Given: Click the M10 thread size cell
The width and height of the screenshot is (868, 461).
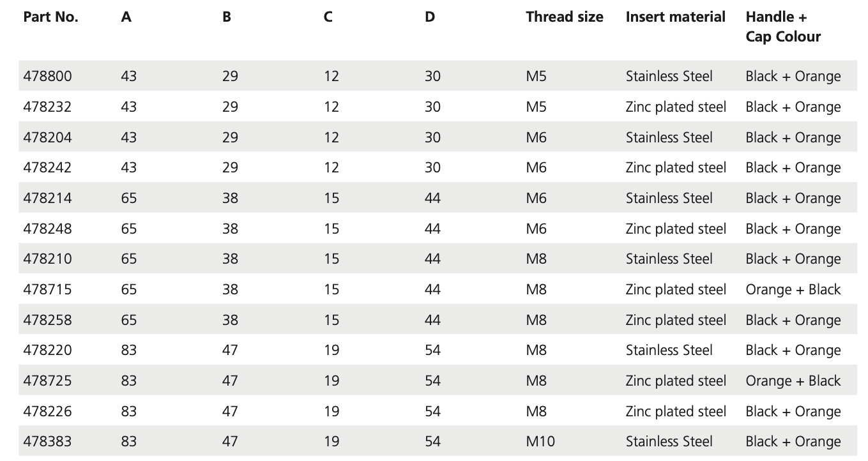Looking at the screenshot, I should (x=540, y=442).
